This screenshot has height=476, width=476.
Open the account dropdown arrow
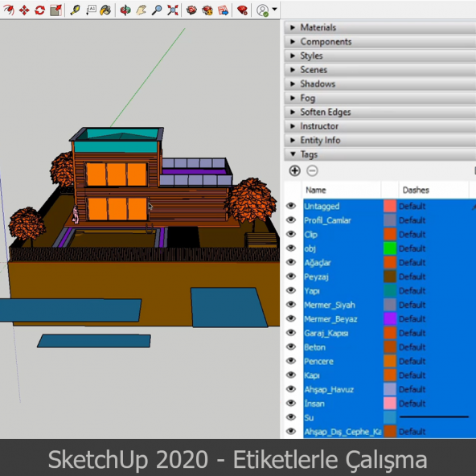[274, 9]
